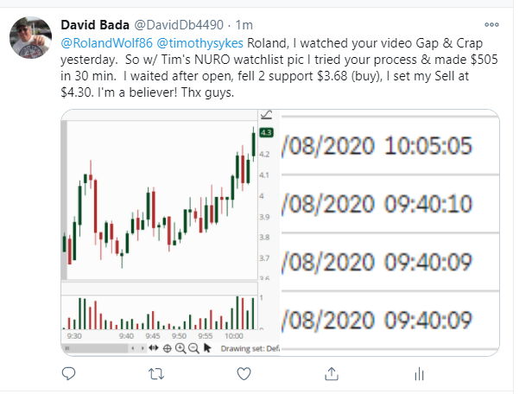
Task: Click the reply speech bubble icon
Action: (x=71, y=373)
